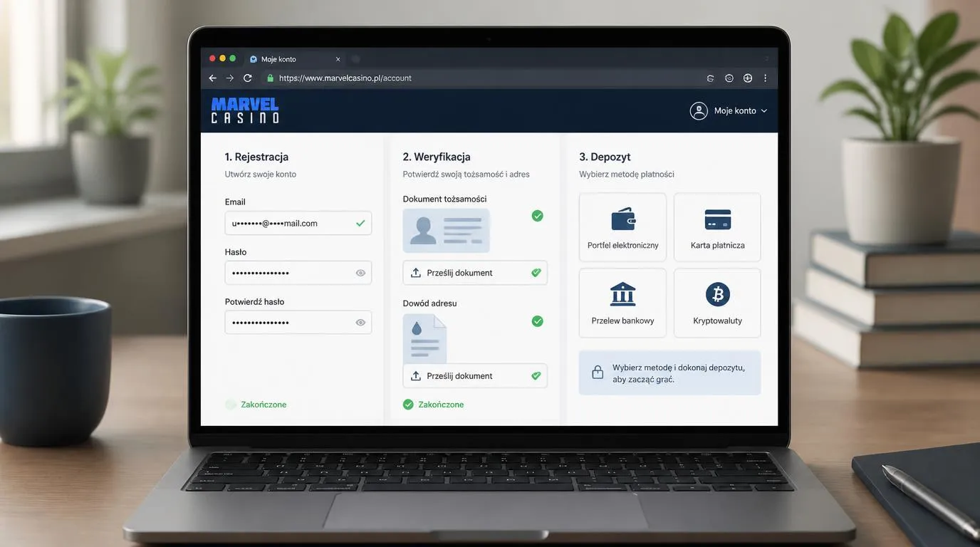Click the "3. Depozyt" heading

point(605,157)
